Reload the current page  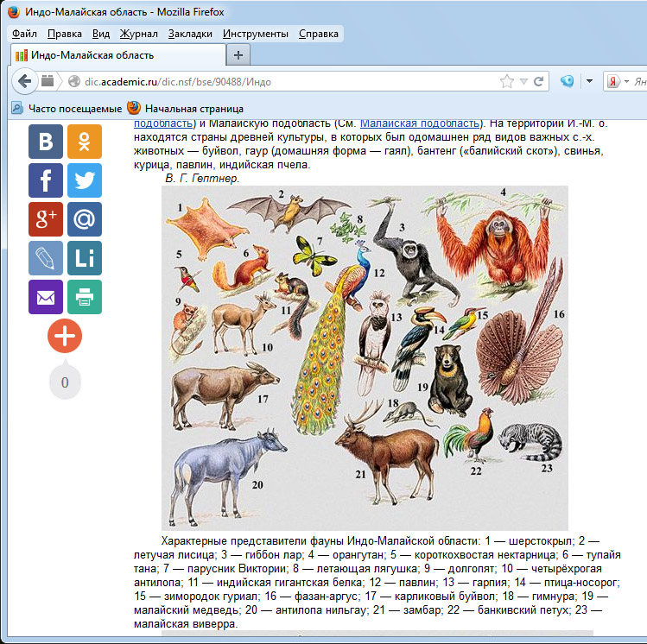(x=539, y=81)
